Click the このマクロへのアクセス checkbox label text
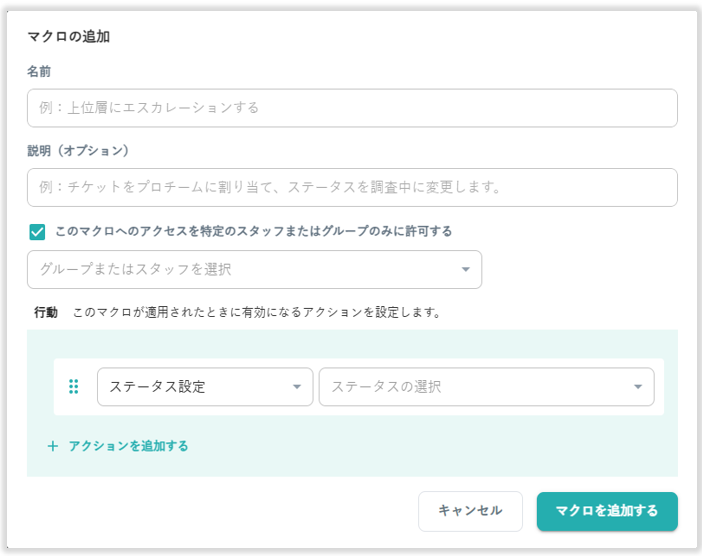The image size is (702, 556). coord(253,231)
